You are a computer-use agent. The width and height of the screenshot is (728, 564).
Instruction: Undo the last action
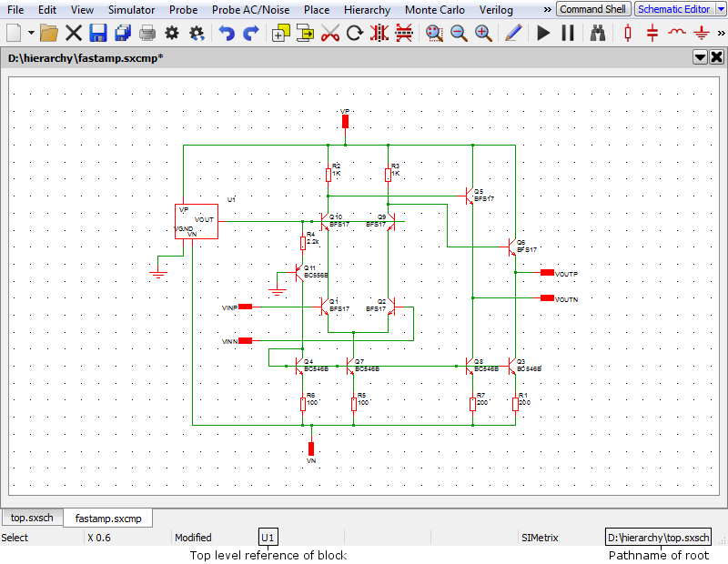point(226,34)
